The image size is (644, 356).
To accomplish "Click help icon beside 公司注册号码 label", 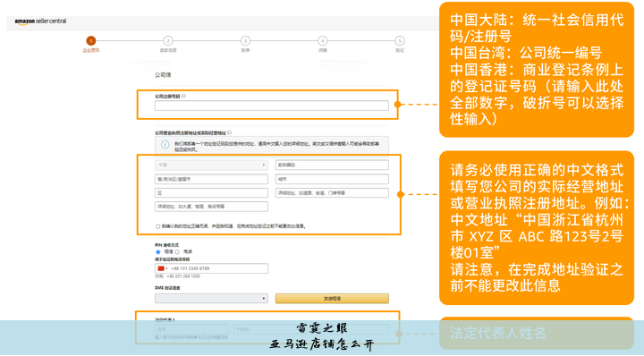I will (x=183, y=96).
